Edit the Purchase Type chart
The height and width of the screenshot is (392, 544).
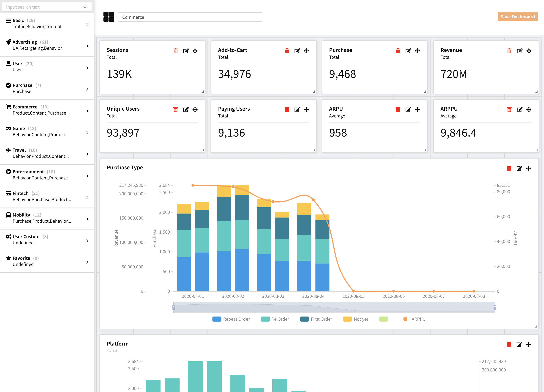[519, 168]
